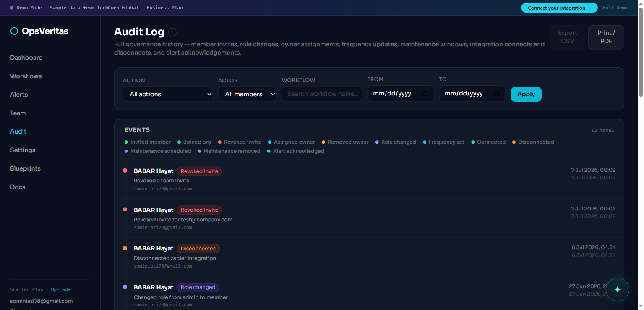The width and height of the screenshot is (644, 310).
Task: Click the purple Demo Mode indicator dot
Action: [12, 8]
